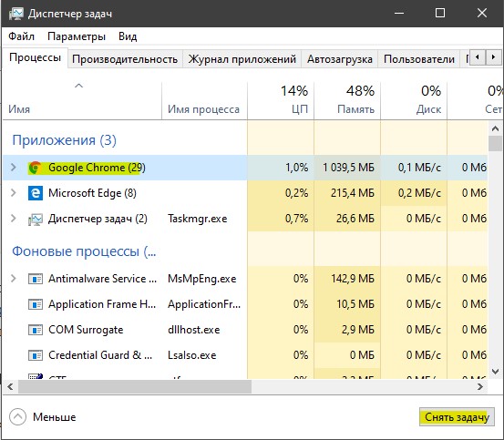Select the Microsoft Edge (8) row name
Screen dimensions: 504x440
click(92, 193)
